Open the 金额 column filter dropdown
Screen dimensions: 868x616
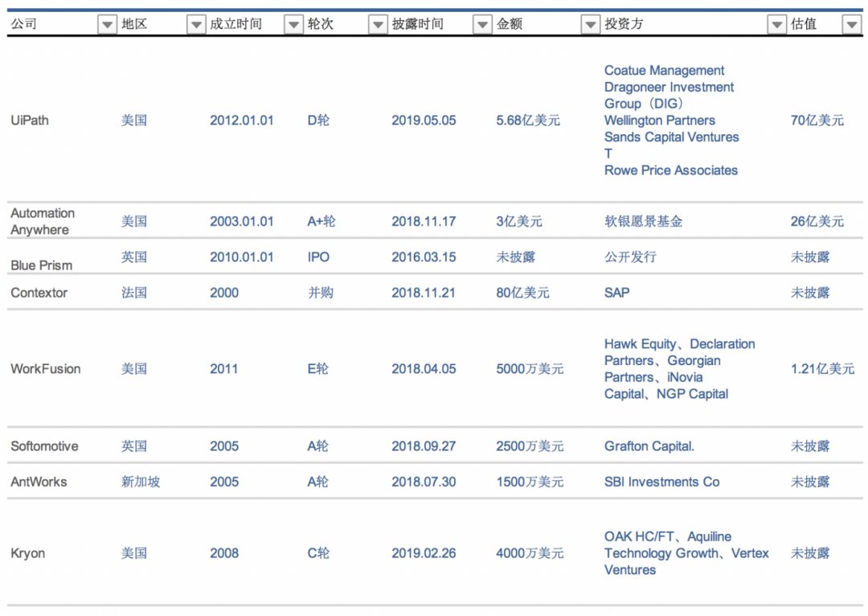coord(590,24)
